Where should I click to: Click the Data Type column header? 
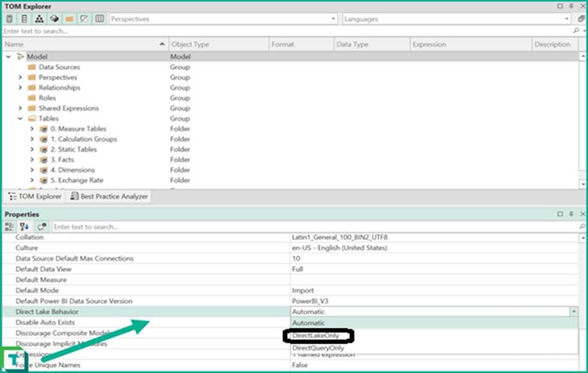point(372,44)
